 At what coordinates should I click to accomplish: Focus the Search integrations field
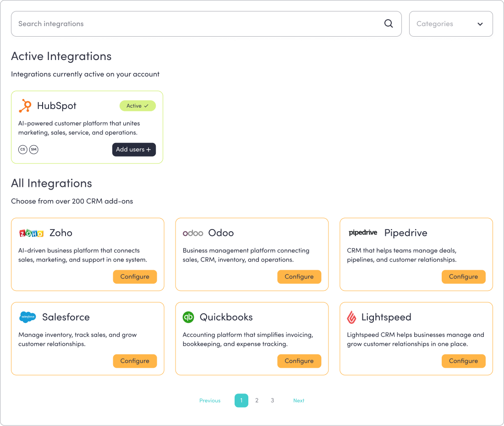point(197,24)
